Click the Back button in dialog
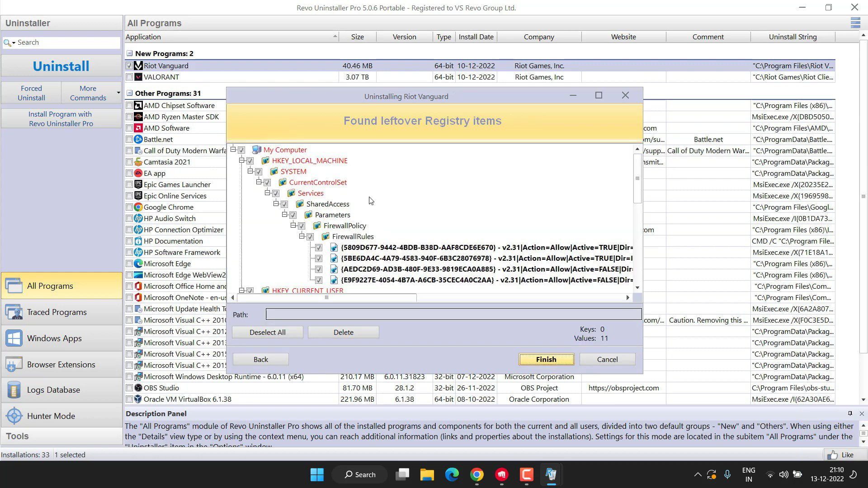Image resolution: width=868 pixels, height=488 pixels. click(x=260, y=360)
